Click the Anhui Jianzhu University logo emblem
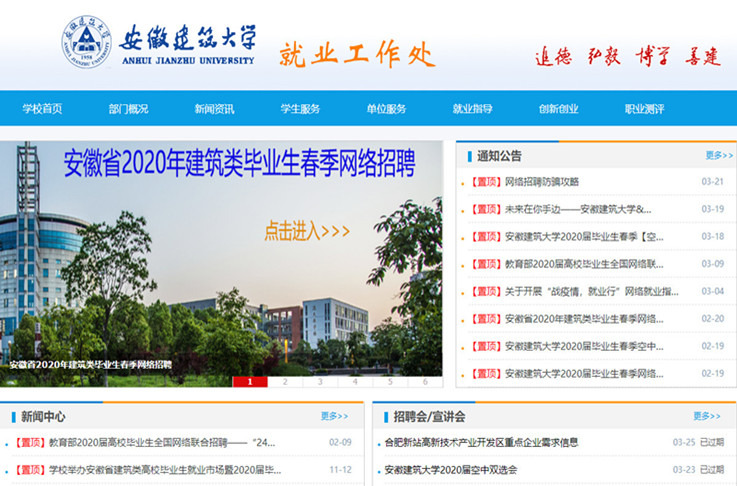 (x=87, y=43)
